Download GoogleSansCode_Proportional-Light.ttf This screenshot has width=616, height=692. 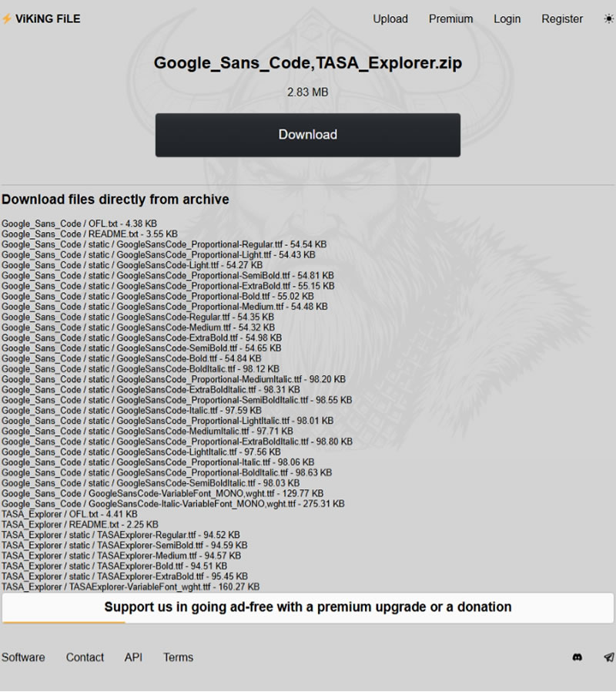point(159,254)
